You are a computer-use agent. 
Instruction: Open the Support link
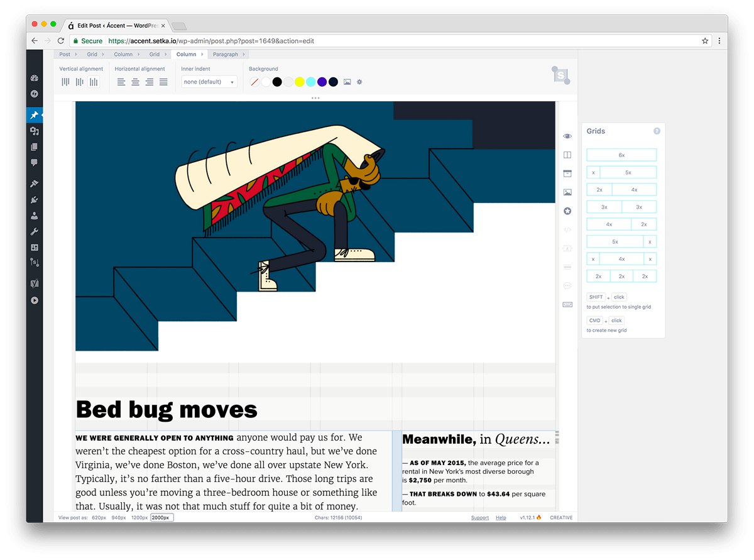[480, 518]
